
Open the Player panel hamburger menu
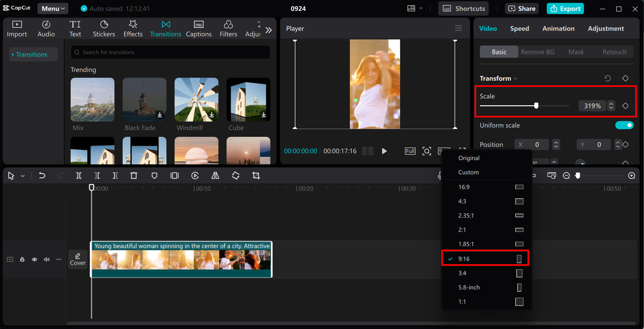pyautogui.click(x=458, y=28)
